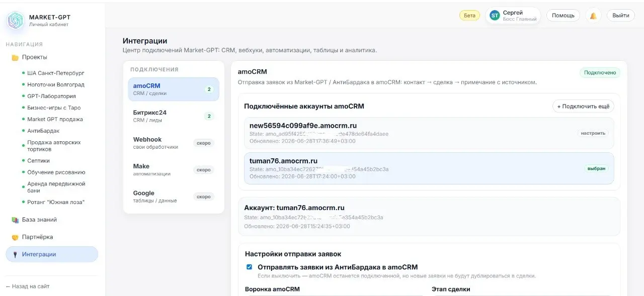The image size is (644, 296).
Task: Open project Ноготочки Волгоград
Action: [x=56, y=85]
